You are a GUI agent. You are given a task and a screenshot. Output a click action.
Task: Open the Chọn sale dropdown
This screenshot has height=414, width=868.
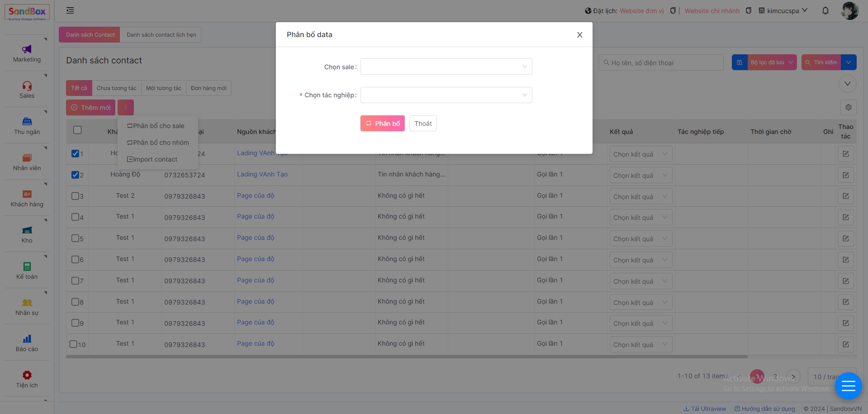[x=446, y=67]
